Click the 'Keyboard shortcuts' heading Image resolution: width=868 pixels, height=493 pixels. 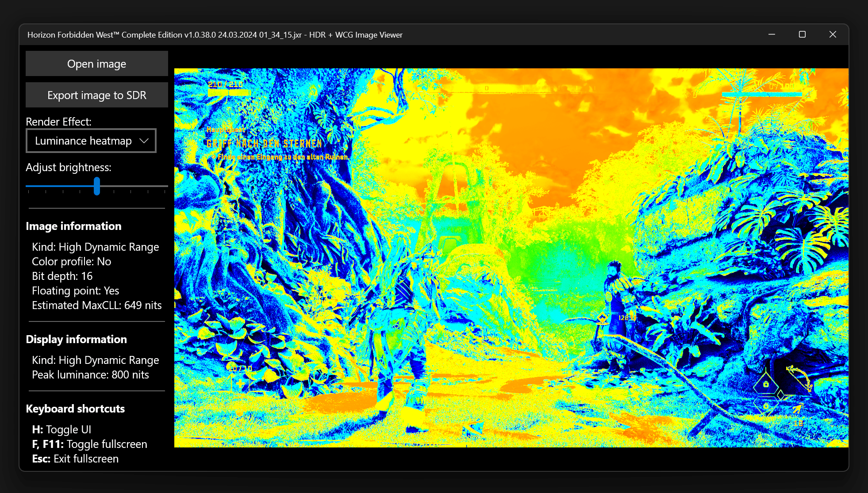point(75,409)
